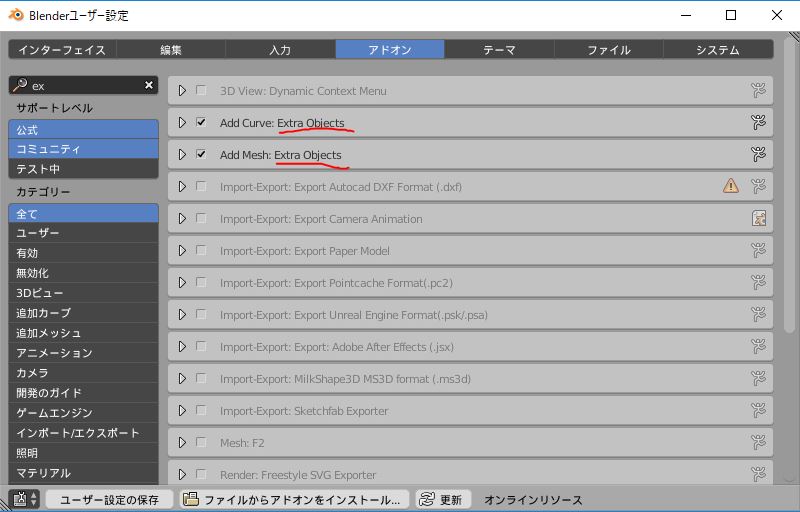Expand Adobe After Effects export details
This screenshot has height=512, width=800.
tap(182, 347)
